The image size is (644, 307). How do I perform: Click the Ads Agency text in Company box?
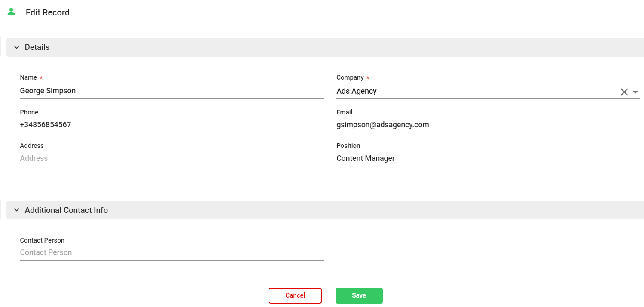pyautogui.click(x=357, y=91)
